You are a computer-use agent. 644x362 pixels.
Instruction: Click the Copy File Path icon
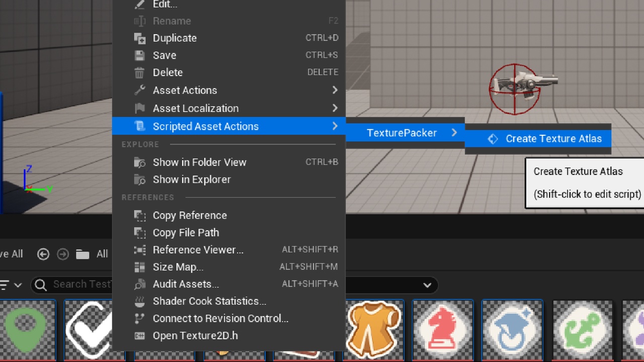139,233
